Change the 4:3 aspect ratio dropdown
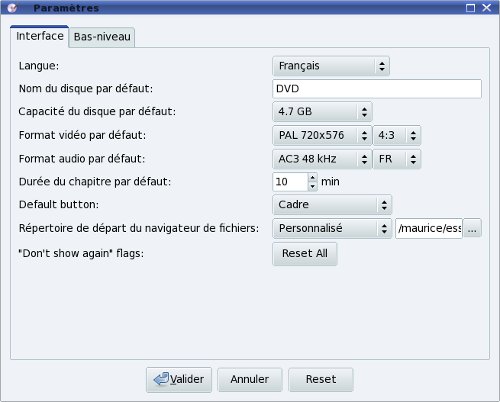This screenshot has height=402, width=500. pos(397,135)
